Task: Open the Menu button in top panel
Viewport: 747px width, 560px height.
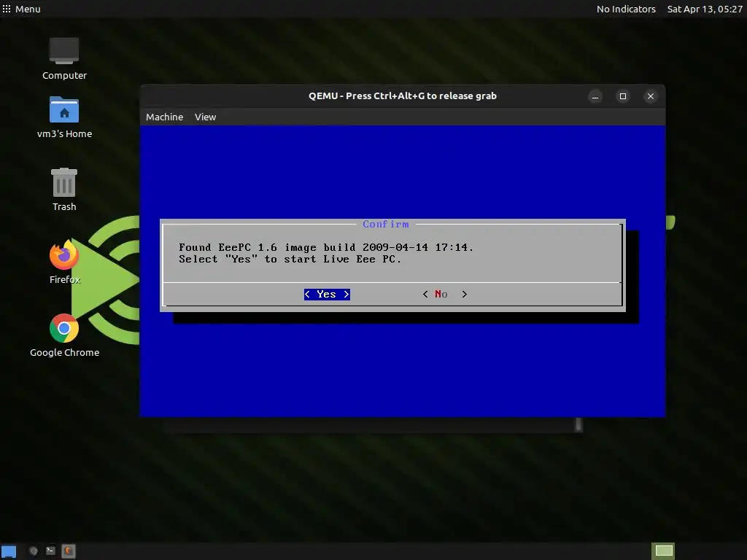Action: point(21,9)
